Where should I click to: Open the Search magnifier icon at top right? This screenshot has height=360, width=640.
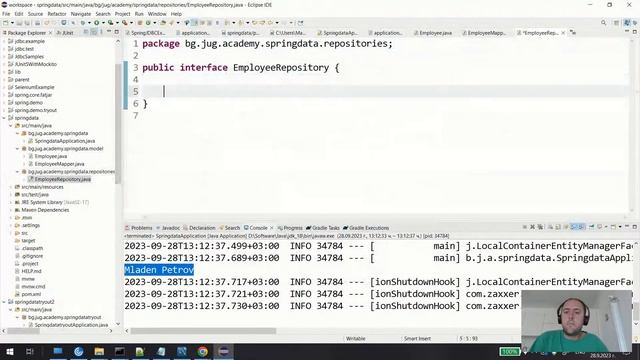pos(603,23)
